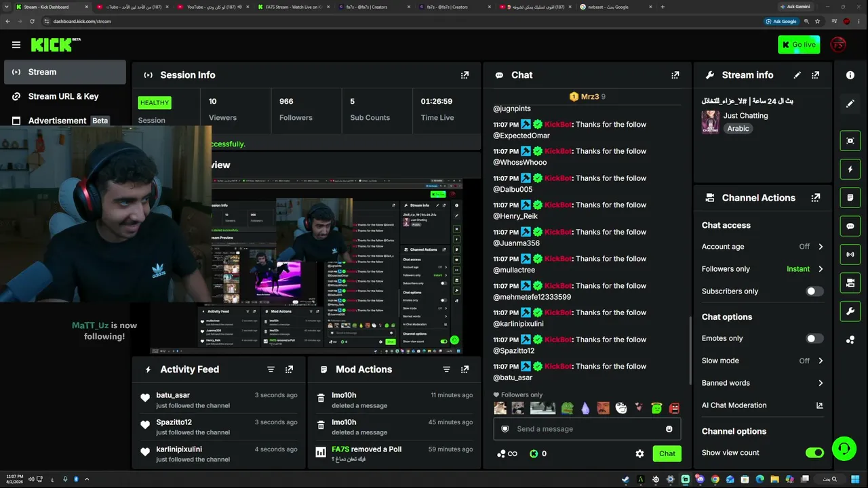The width and height of the screenshot is (868, 488).
Task: Click the pencil icon in the right sidebar
Action: (850, 104)
